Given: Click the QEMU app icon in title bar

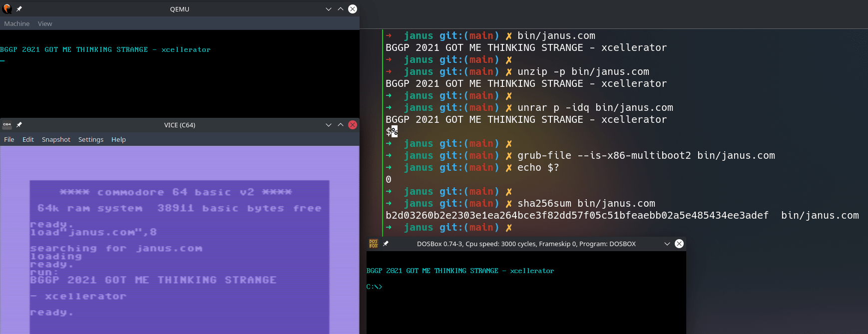Looking at the screenshot, I should coord(7,8).
